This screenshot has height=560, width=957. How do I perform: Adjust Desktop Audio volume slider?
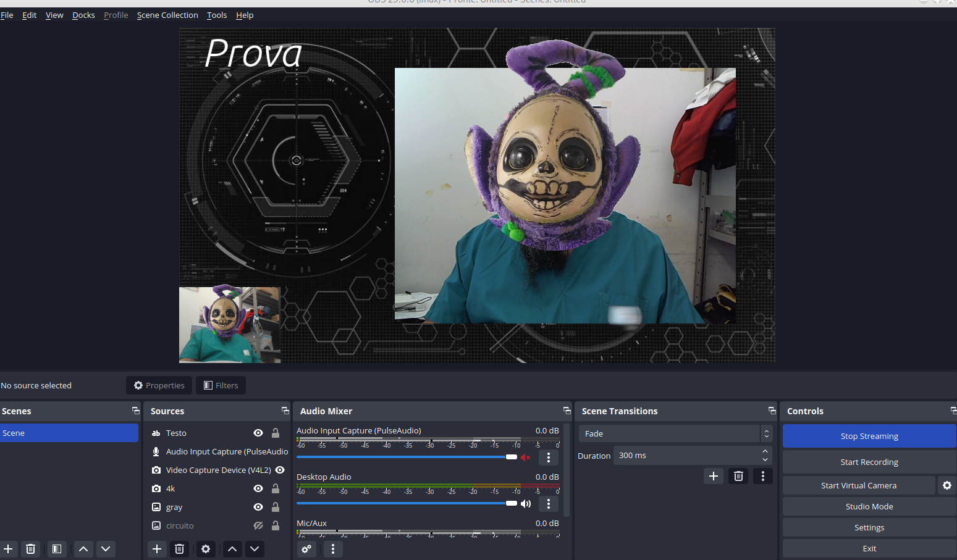(407, 503)
